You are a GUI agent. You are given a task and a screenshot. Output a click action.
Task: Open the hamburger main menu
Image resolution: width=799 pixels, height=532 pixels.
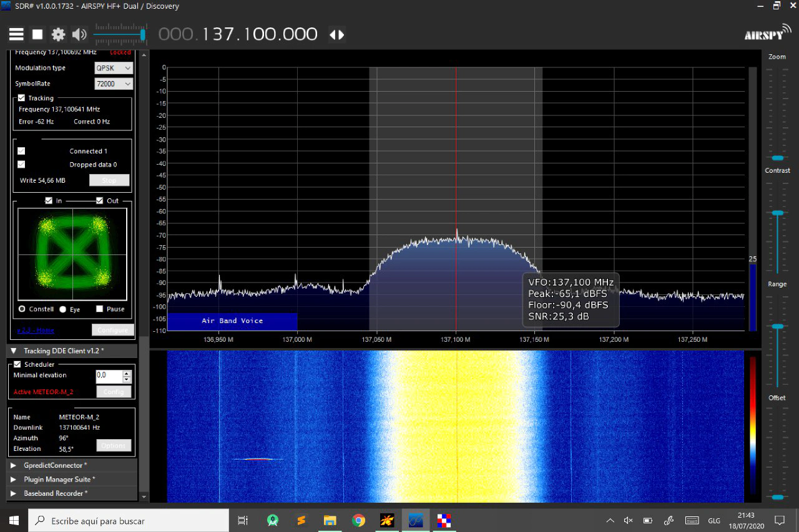tap(16, 34)
